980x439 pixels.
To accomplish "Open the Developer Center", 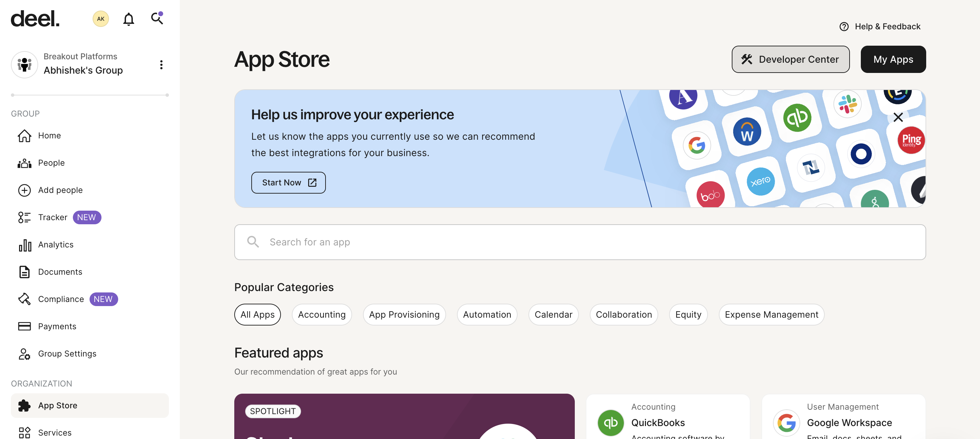I will (x=790, y=59).
